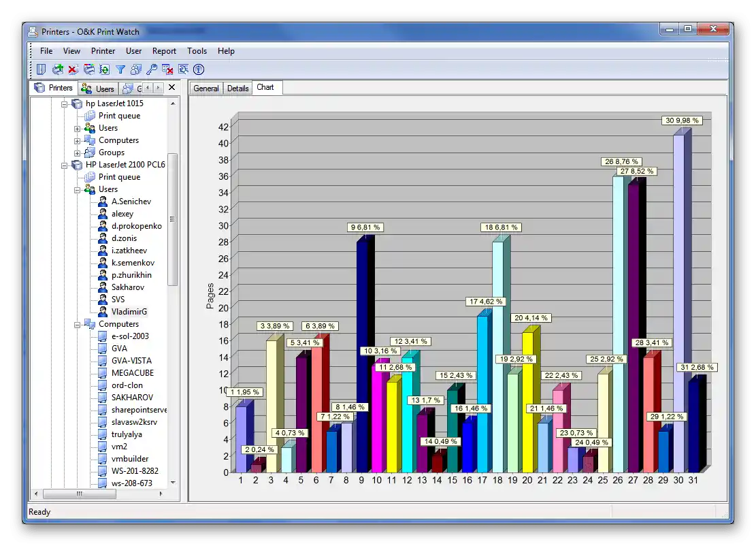Select computer vmbuilder in tree
The height and width of the screenshot is (546, 756).
pyautogui.click(x=130, y=459)
